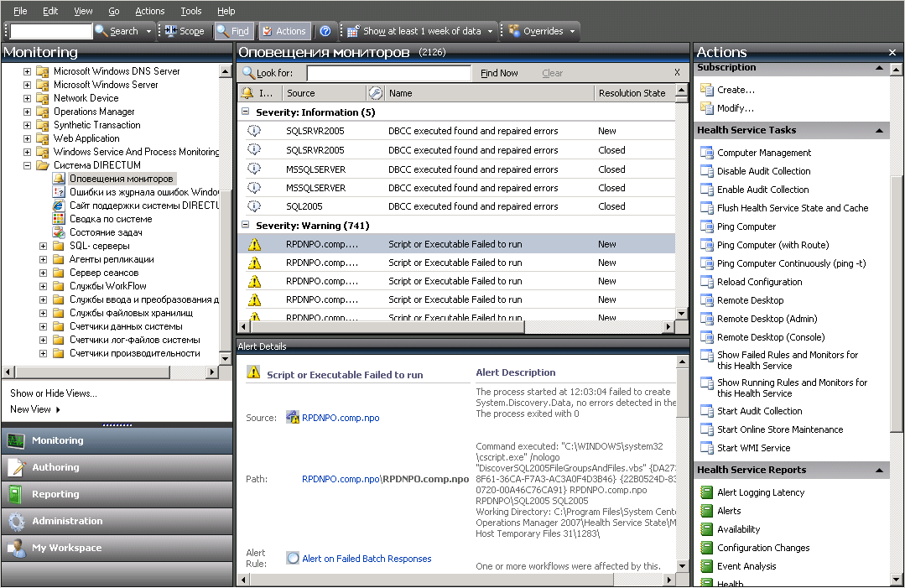This screenshot has height=588, width=905.
Task: Open the File menu
Action: coord(20,11)
